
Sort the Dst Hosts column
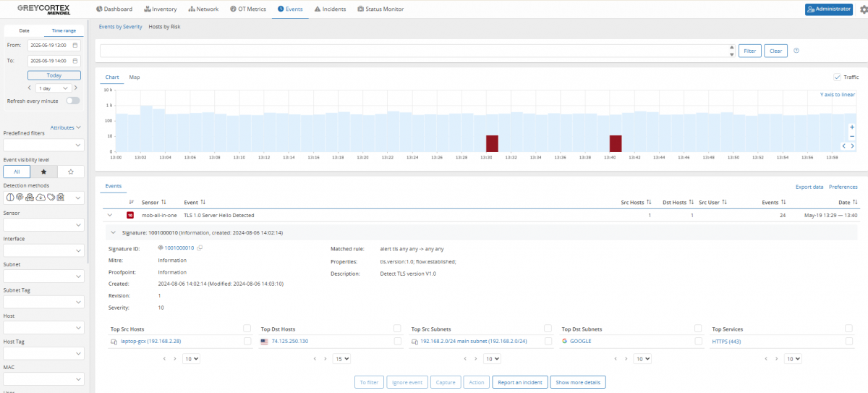[x=692, y=203]
